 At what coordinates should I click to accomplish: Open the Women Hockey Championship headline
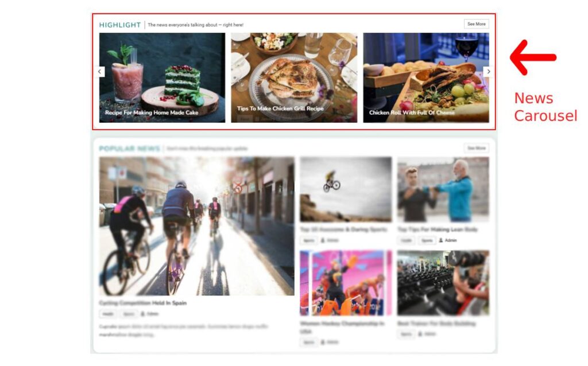[x=342, y=327]
